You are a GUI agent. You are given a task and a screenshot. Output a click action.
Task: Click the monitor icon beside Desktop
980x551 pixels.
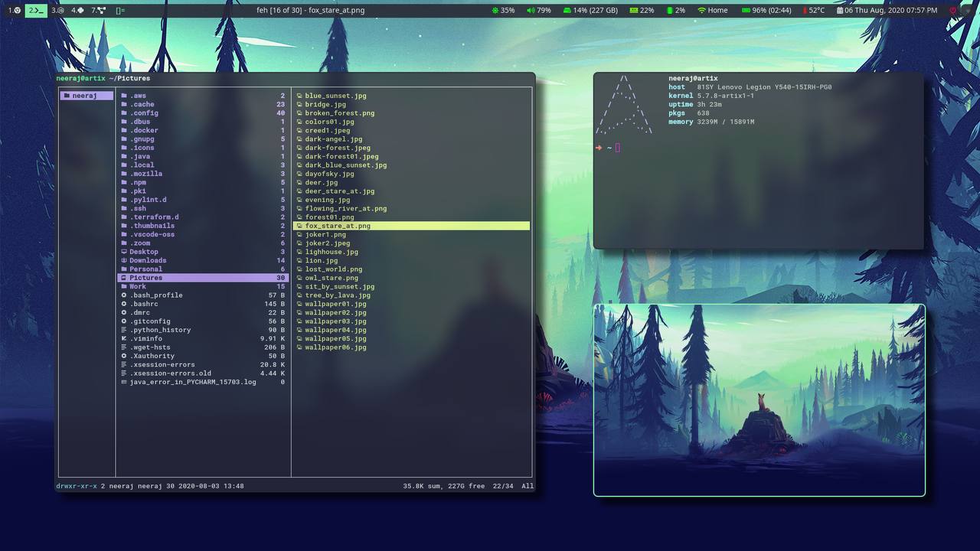(124, 252)
